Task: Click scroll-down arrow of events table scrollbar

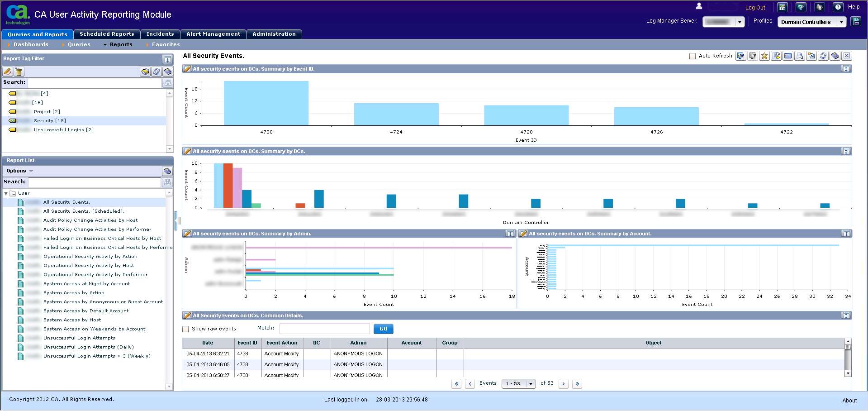Action: click(848, 374)
